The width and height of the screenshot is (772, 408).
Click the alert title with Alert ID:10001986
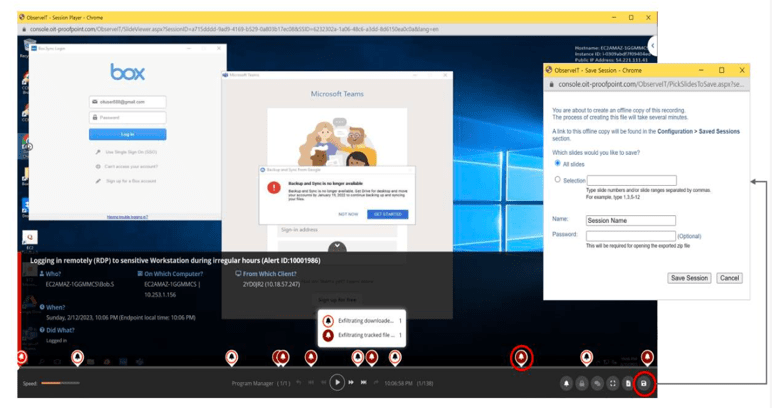(x=175, y=260)
